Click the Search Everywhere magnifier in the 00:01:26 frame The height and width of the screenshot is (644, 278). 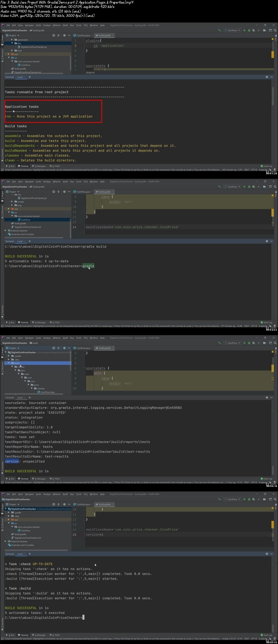pyautogui.click(x=275, y=30)
